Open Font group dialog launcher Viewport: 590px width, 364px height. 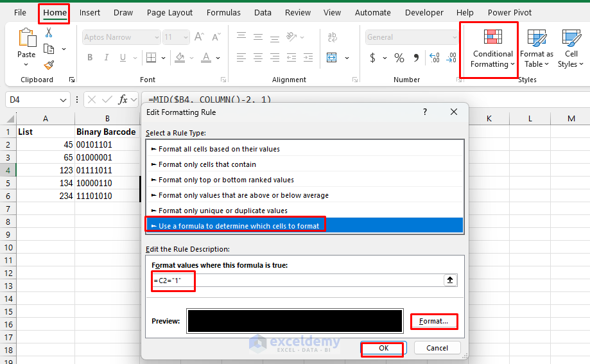(223, 80)
